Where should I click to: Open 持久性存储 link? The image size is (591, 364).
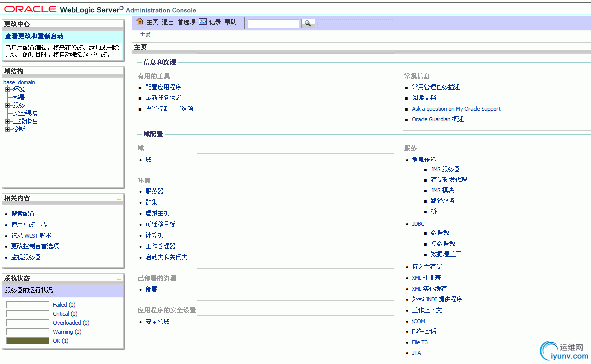click(x=427, y=267)
